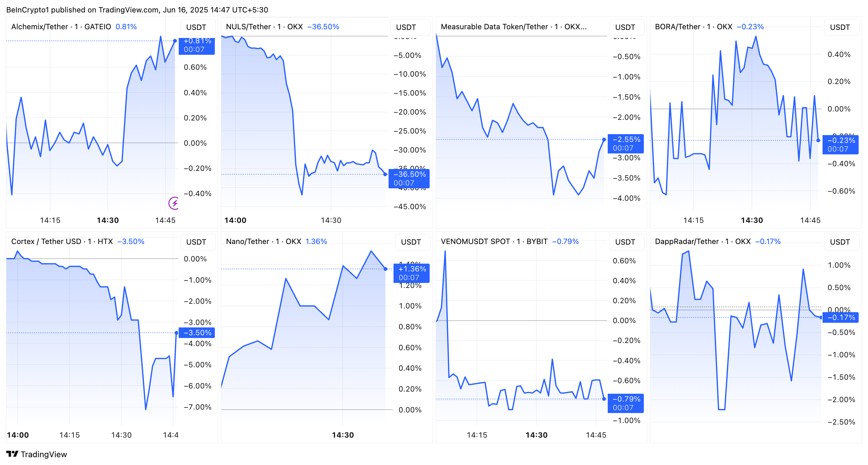The width and height of the screenshot is (868, 465).
Task: Click the BORA/Tether chart title
Action: [x=693, y=27]
